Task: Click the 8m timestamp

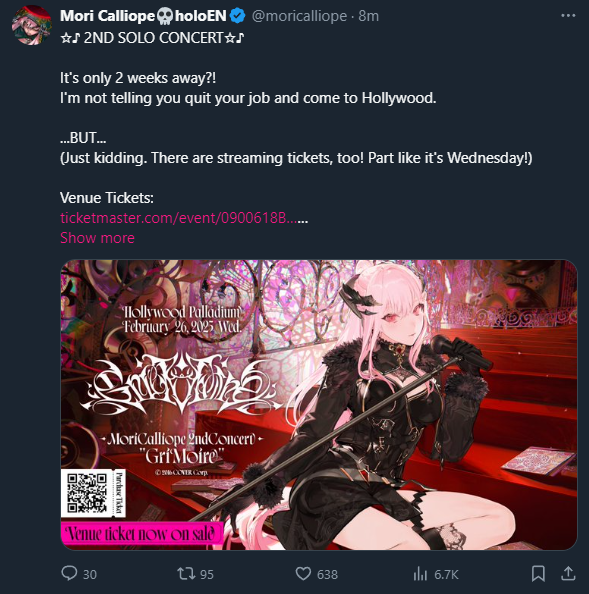Action: pyautogui.click(x=369, y=16)
